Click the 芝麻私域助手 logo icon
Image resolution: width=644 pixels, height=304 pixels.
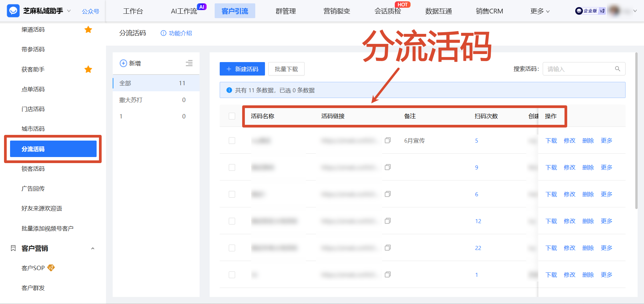pyautogui.click(x=13, y=11)
